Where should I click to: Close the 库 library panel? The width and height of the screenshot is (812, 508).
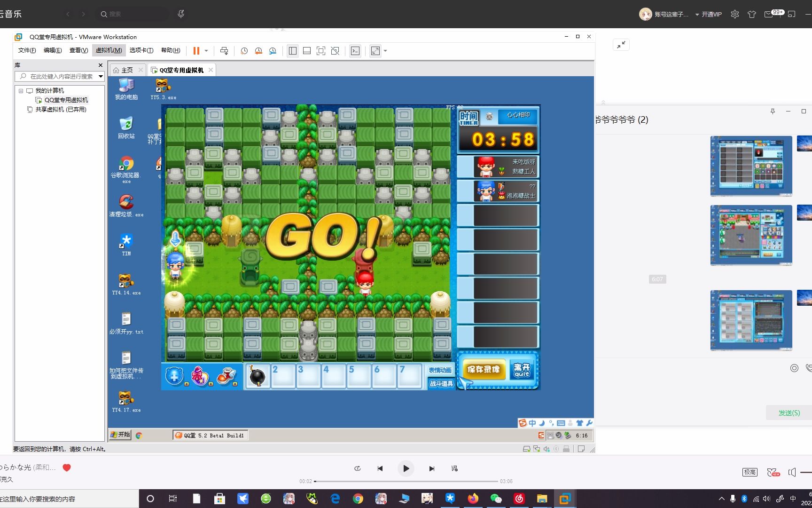tap(100, 65)
